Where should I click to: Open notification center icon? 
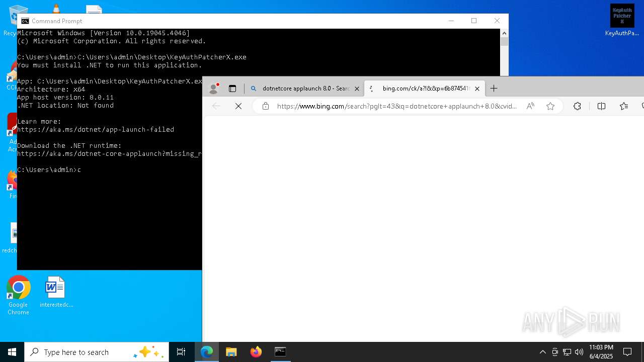(627, 352)
